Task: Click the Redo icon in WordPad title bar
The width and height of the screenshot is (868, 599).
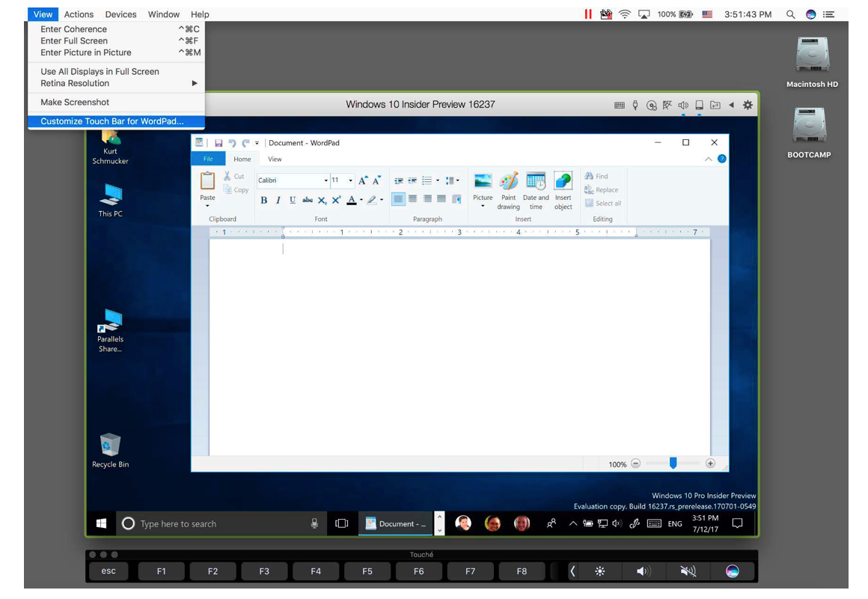Action: (x=245, y=143)
